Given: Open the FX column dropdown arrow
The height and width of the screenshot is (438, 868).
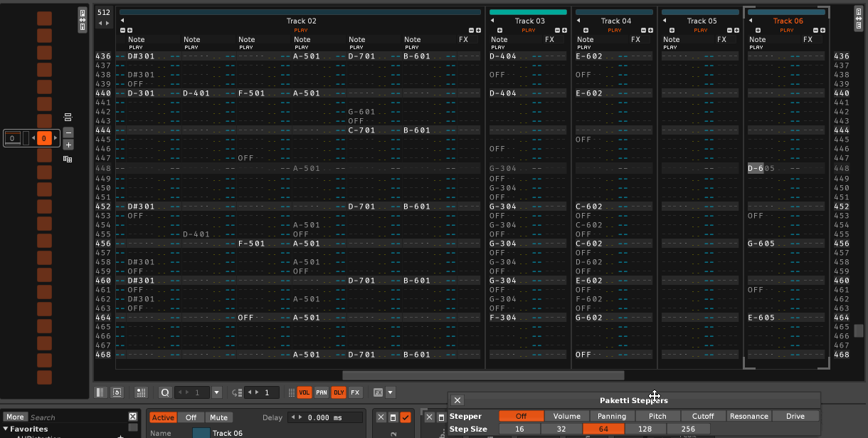Looking at the screenshot, I should [x=390, y=392].
